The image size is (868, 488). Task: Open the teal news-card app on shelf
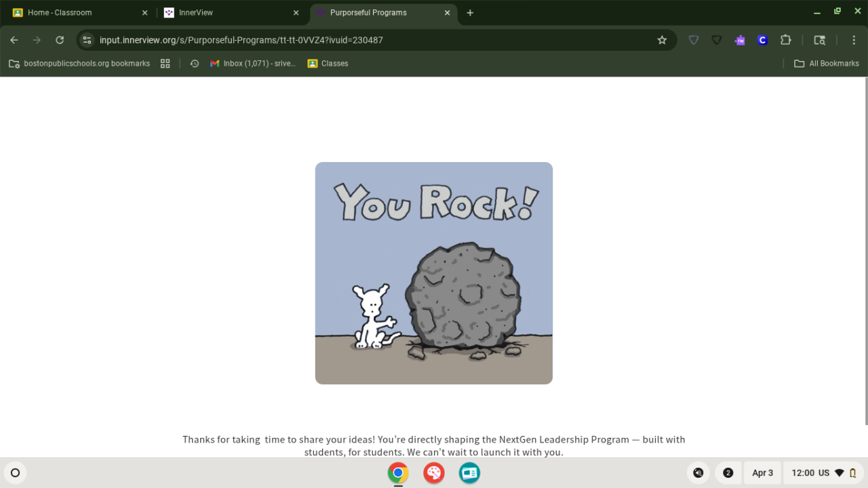click(x=469, y=473)
